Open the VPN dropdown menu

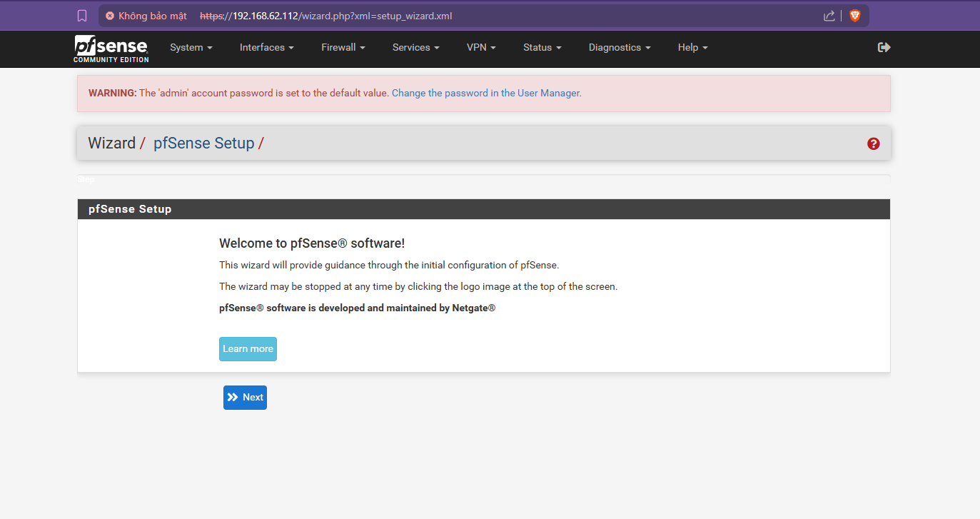[482, 47]
